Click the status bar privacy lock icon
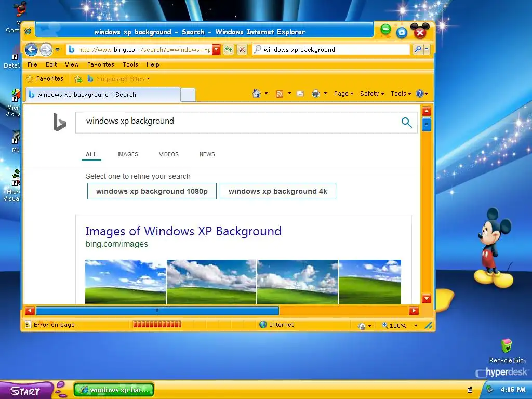The width and height of the screenshot is (532, 399). click(362, 326)
